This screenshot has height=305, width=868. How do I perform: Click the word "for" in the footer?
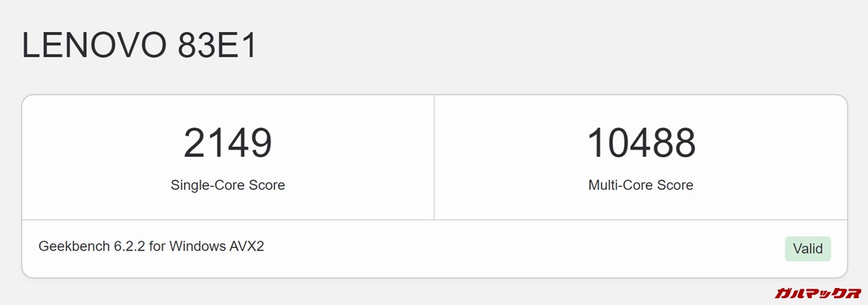(157, 246)
